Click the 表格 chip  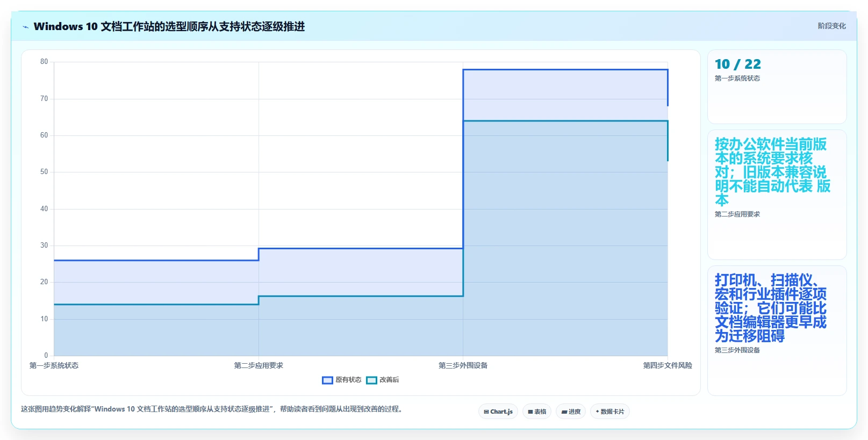coord(537,412)
